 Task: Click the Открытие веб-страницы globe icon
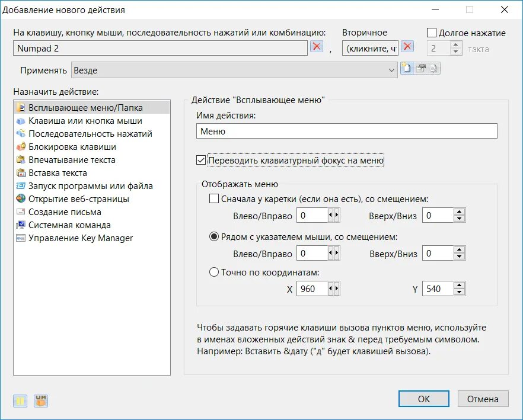click(x=21, y=198)
